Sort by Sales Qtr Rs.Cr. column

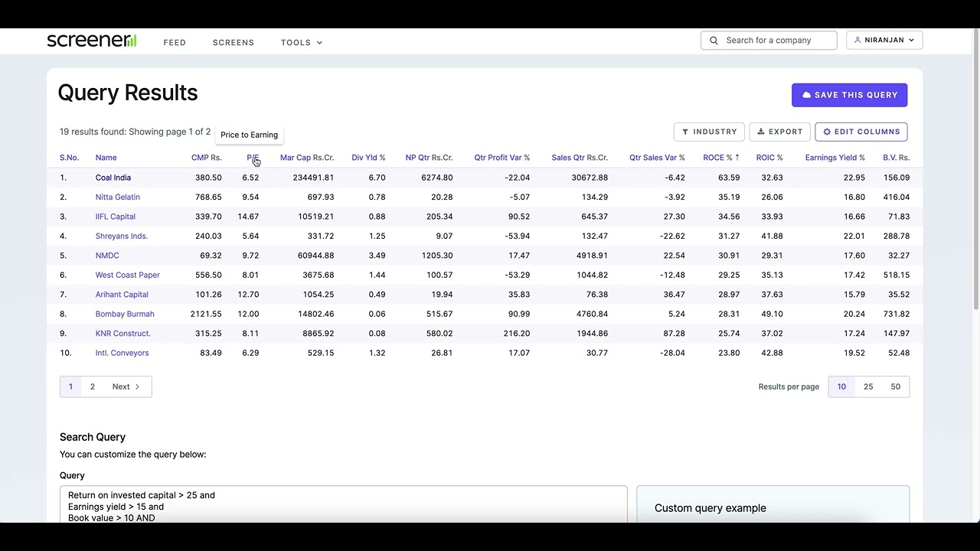tap(580, 158)
